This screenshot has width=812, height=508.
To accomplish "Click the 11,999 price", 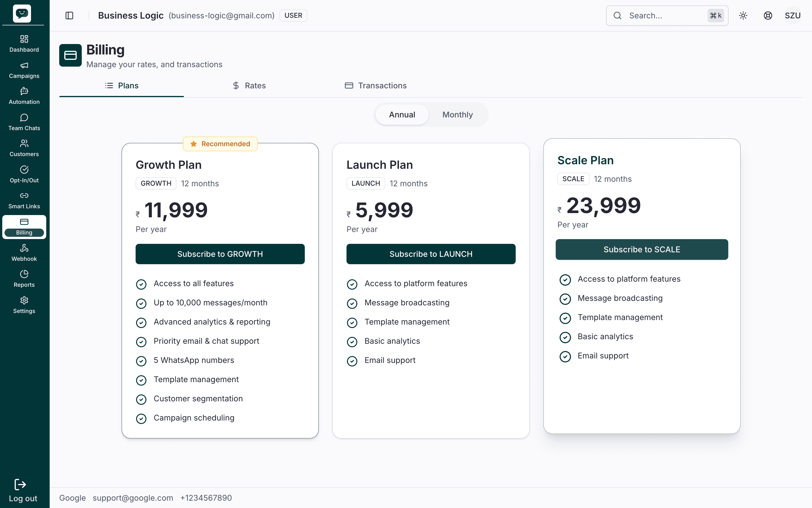I will pos(176,210).
